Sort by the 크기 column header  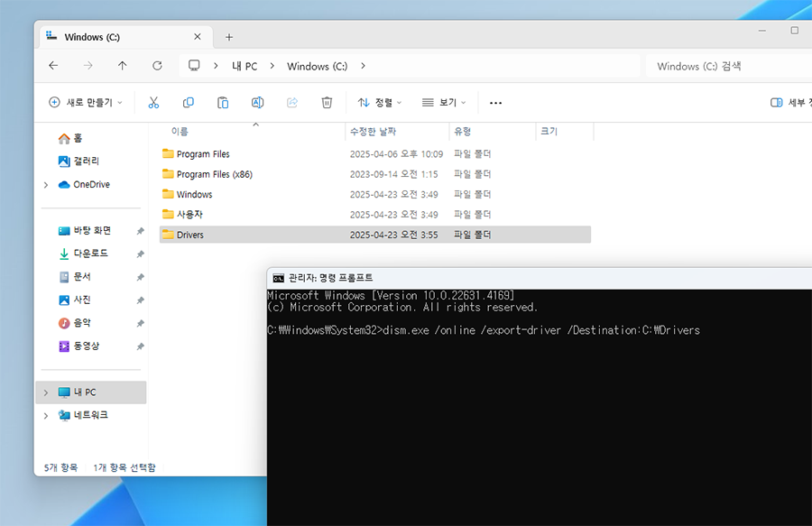565,132
